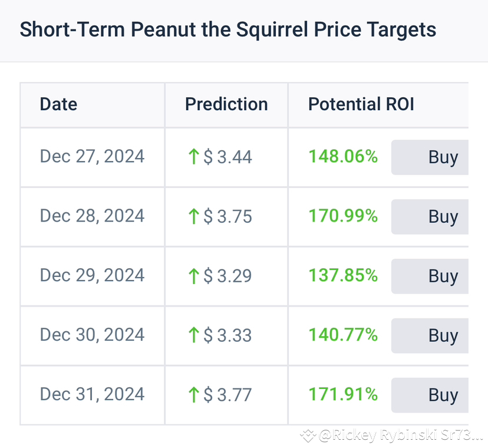Click the 148.06% ROI value
This screenshot has height=448, width=488.
click(x=342, y=157)
